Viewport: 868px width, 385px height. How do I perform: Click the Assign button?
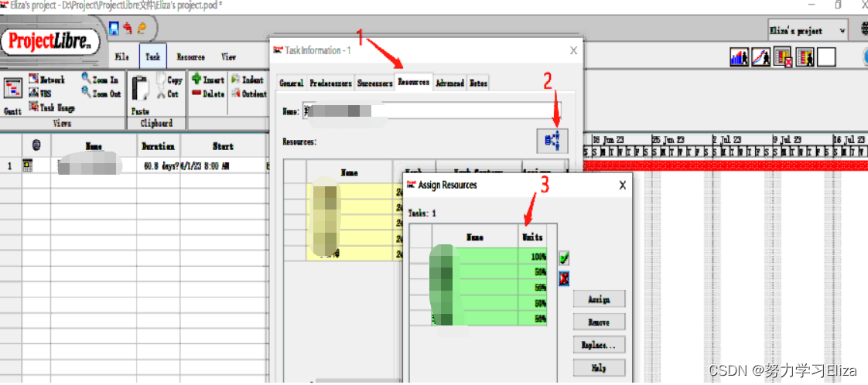click(599, 299)
